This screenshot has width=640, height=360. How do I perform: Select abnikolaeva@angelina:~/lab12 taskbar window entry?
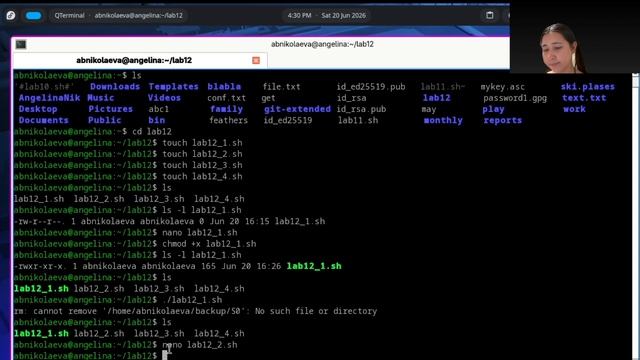(x=138, y=16)
